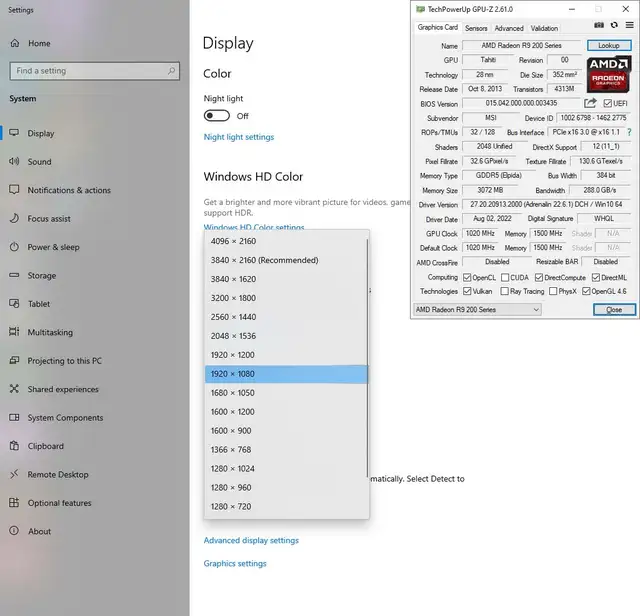Image resolution: width=640 pixels, height=616 pixels.
Task: Click the Close button in GPU-Z
Action: tap(614, 309)
